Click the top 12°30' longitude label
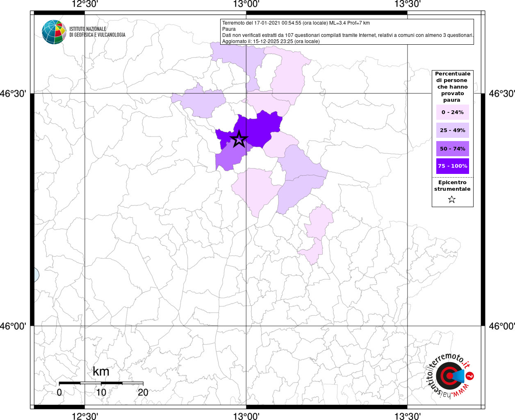The height and width of the screenshot is (420, 515). tap(85, 4)
